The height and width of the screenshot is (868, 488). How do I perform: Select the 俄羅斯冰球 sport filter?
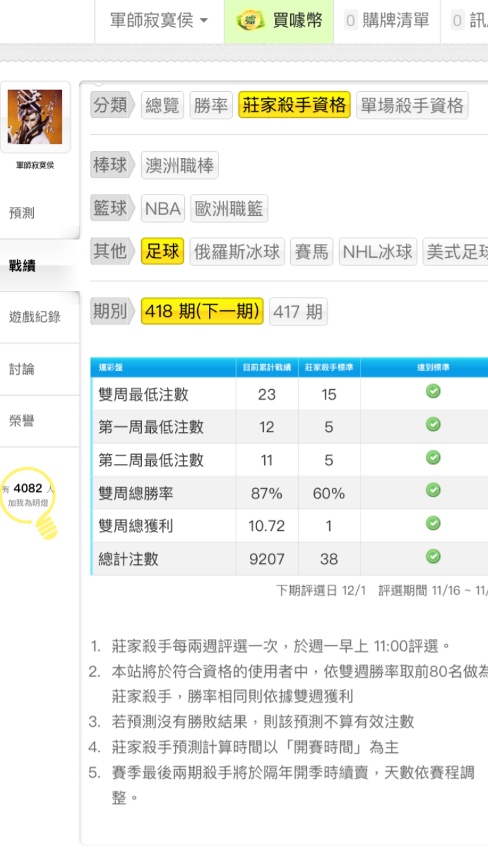tap(237, 251)
